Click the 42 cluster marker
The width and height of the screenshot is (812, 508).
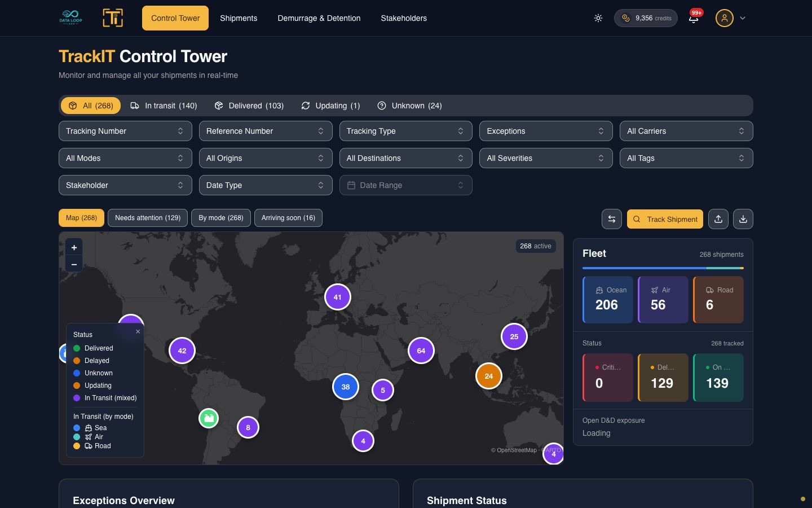182,351
